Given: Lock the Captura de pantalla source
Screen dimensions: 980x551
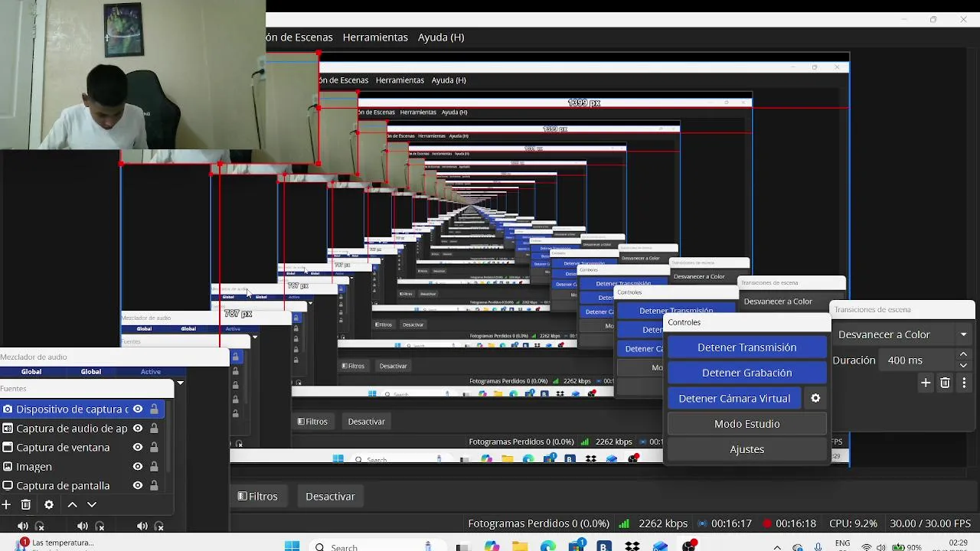Looking at the screenshot, I should pyautogui.click(x=154, y=486).
